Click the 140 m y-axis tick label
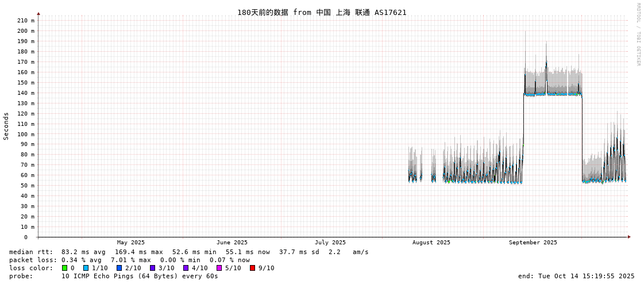Screen dimensions: 644x284 coord(26,93)
